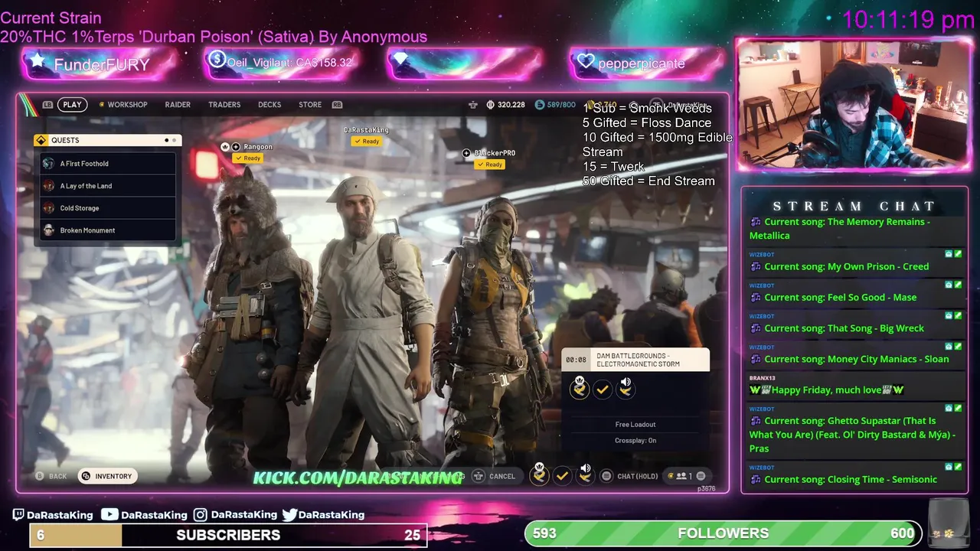Click the CHAT (HOLD) button
Viewport: 980px width, 551px height.
click(637, 476)
